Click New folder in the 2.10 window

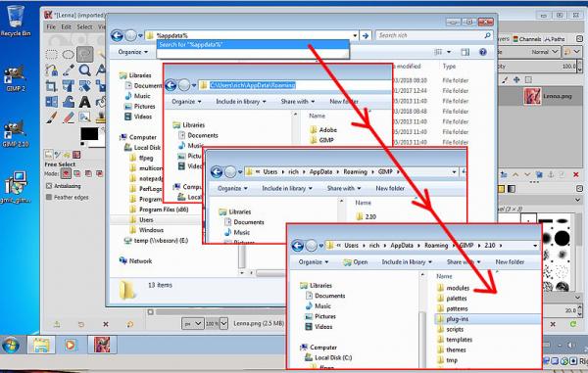click(x=510, y=261)
